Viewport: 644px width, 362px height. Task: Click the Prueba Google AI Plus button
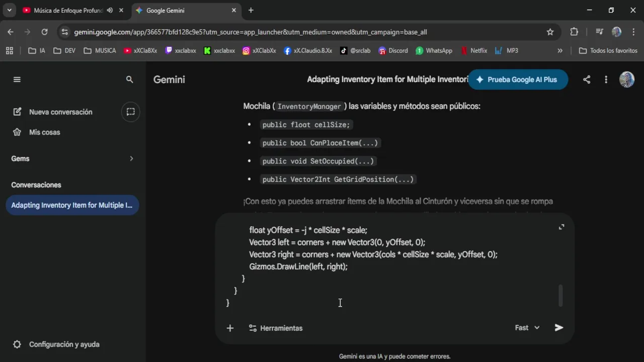point(518,79)
